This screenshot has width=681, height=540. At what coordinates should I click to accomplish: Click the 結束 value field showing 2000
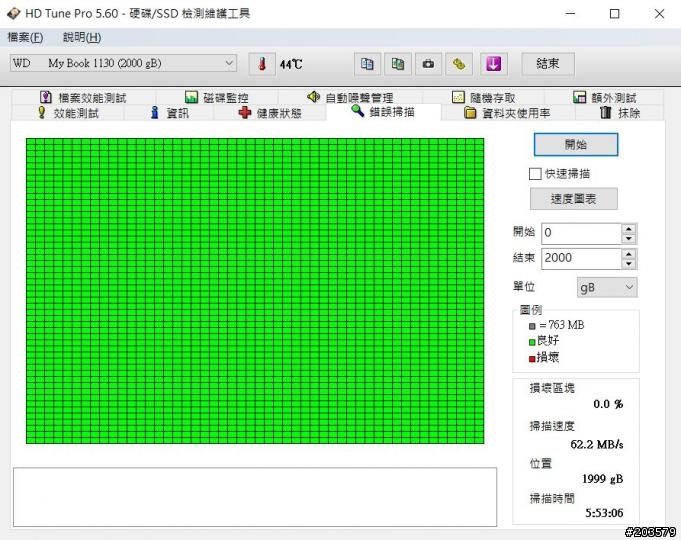pyautogui.click(x=581, y=258)
